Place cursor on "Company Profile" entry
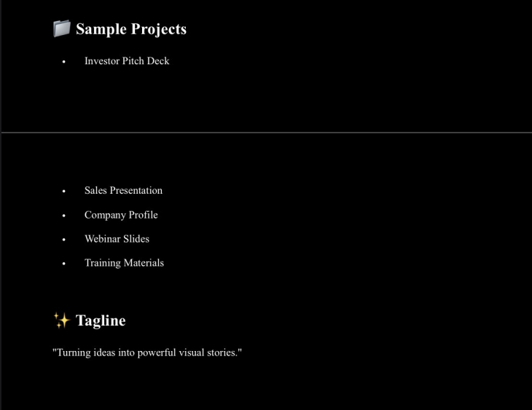 pyautogui.click(x=121, y=215)
